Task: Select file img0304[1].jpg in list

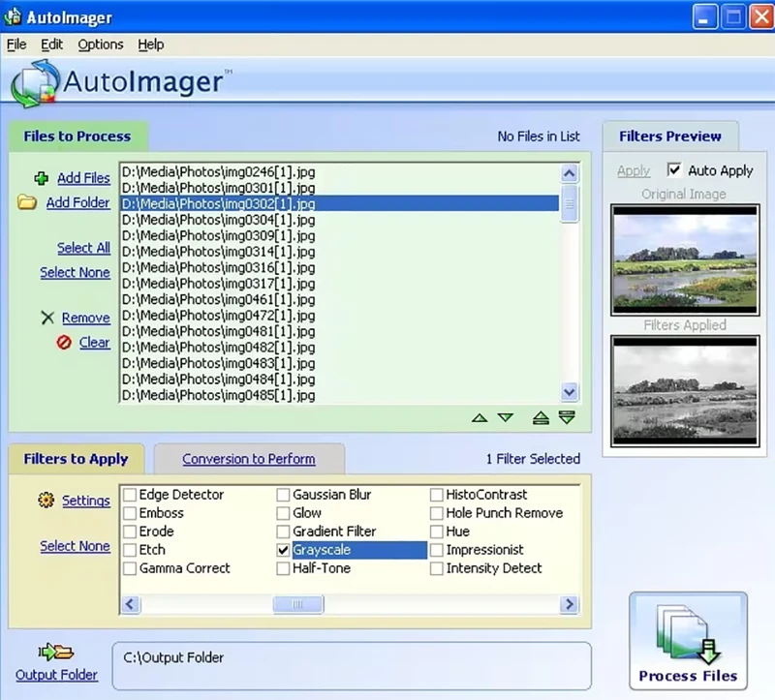Action: 340,220
